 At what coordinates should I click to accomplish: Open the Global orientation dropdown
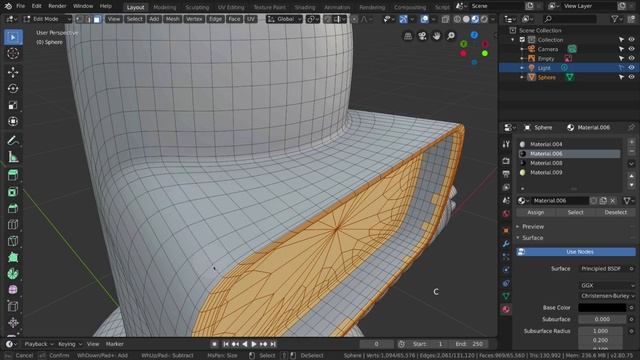pyautogui.click(x=284, y=19)
